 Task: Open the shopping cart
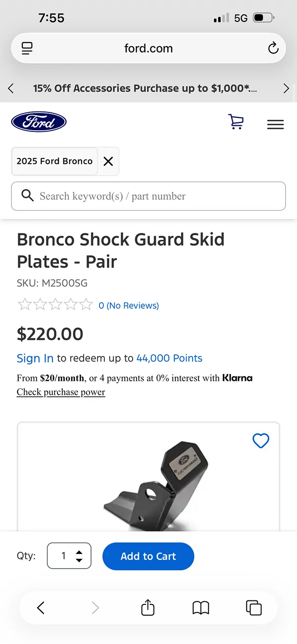tap(236, 122)
